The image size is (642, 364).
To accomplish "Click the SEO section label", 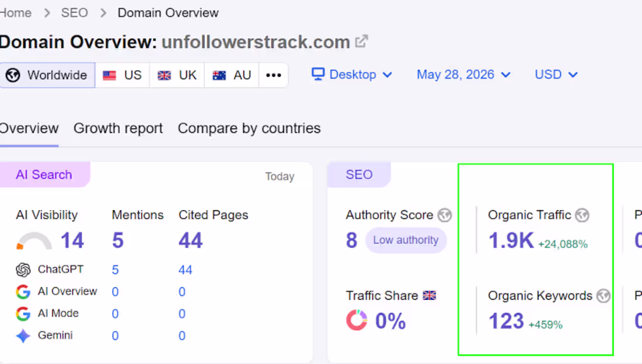I will [x=359, y=175].
